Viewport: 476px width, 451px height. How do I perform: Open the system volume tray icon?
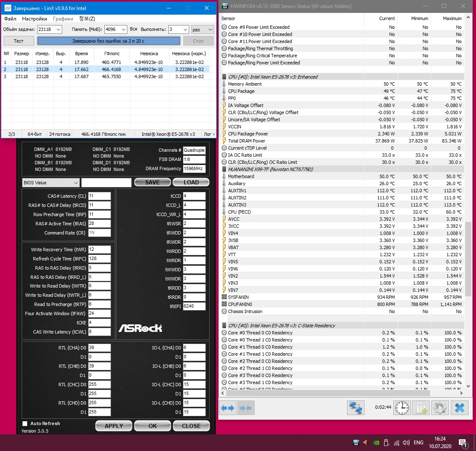tap(406, 443)
